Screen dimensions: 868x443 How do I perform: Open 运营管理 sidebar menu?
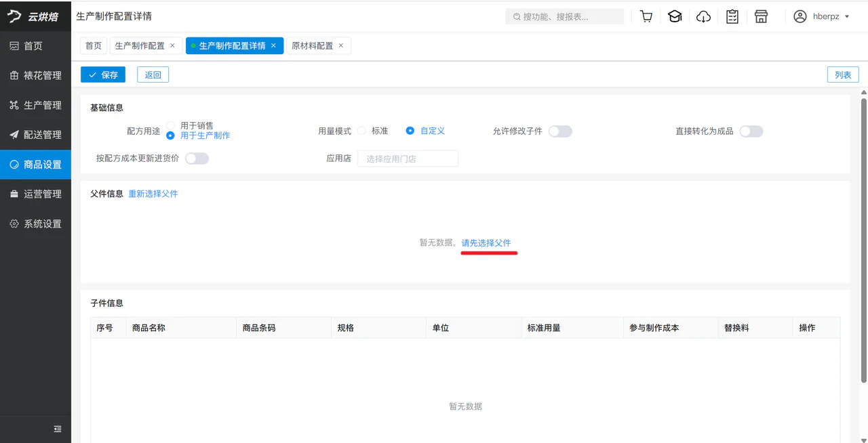(35, 194)
